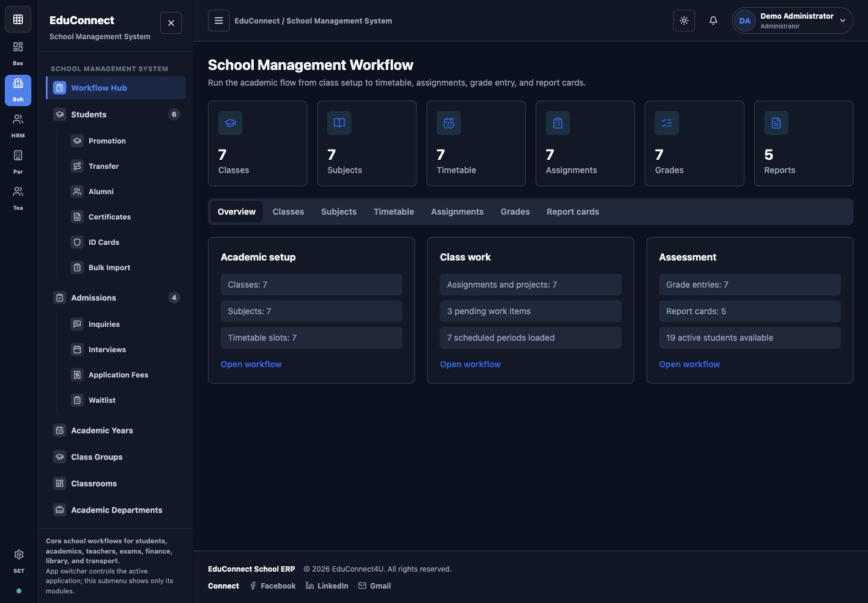Click the DA avatar circle
This screenshot has width=868, height=603.
[x=745, y=21]
